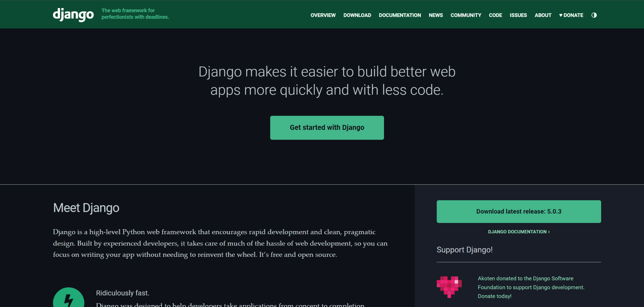Open the Download nav item

[x=357, y=15]
